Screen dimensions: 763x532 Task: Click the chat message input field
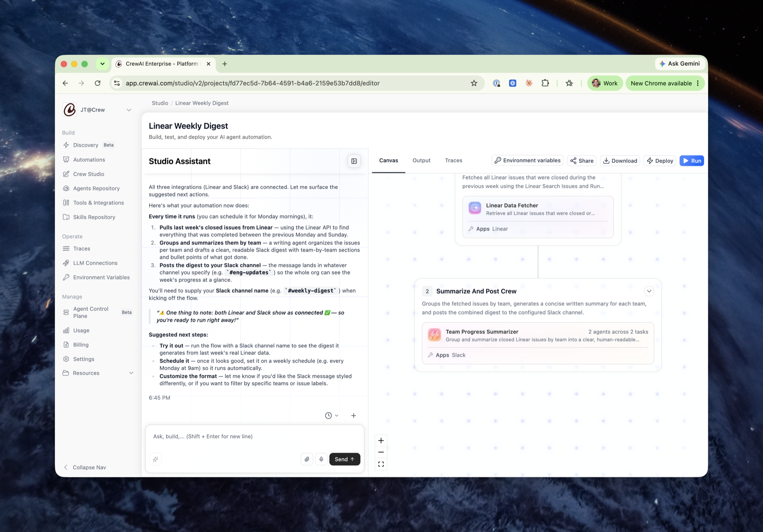click(x=254, y=437)
